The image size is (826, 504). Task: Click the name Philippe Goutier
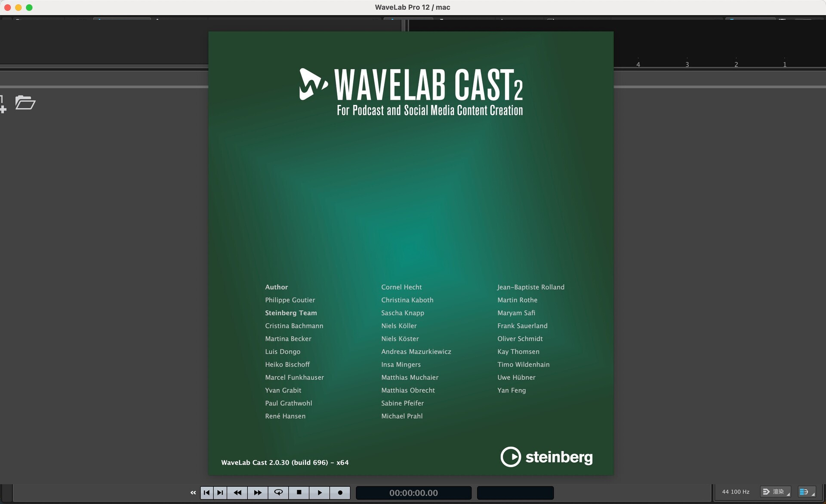290,300
